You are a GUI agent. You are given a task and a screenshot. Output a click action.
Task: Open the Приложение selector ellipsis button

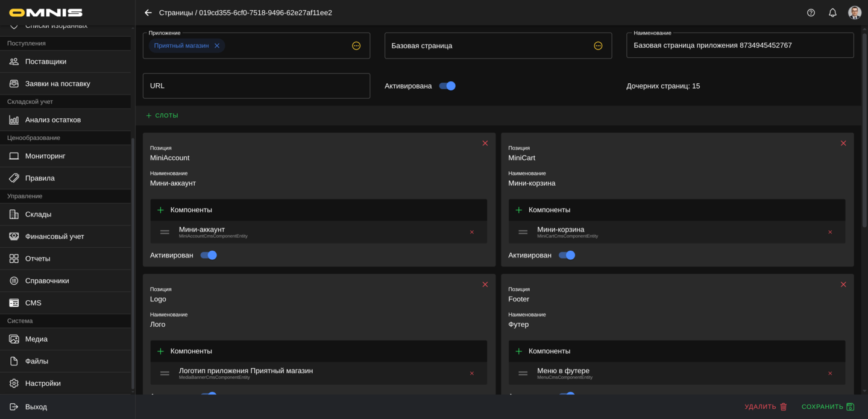coord(356,46)
